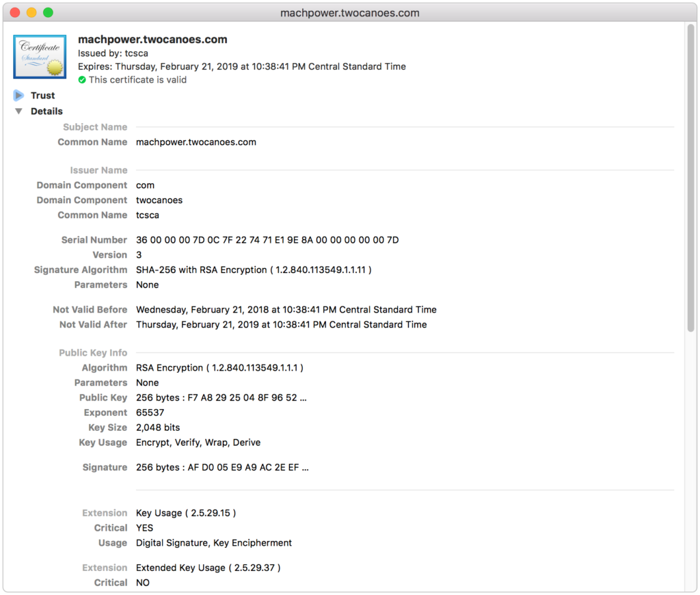Click the certificate thumbnail icon
The height and width of the screenshot is (595, 700).
40,57
